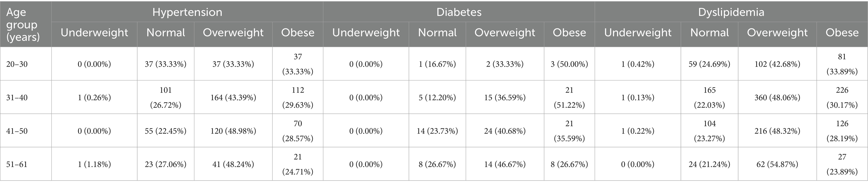868x186 pixels.
Task: Click the Underweight subheader under Hypertension
Action: [x=94, y=32]
